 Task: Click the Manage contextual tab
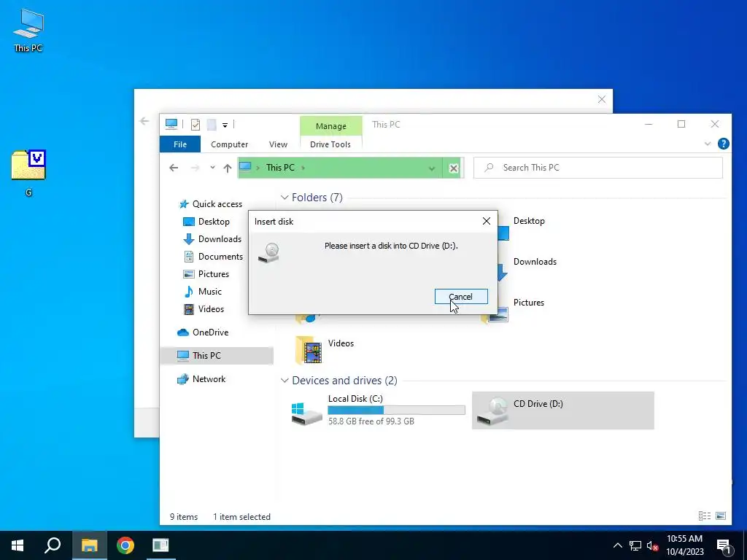click(330, 126)
